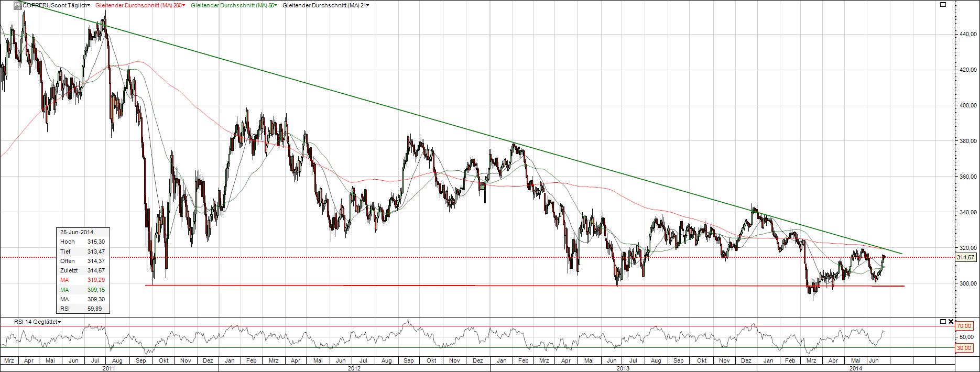This screenshot has width=980, height=372.
Task: Select the 2013 year label on time axis
Action: pos(623,368)
